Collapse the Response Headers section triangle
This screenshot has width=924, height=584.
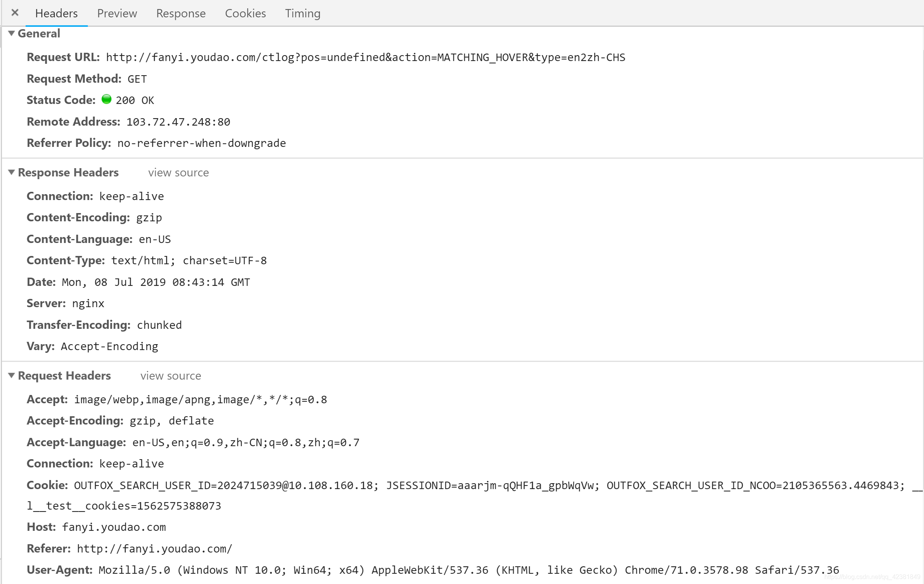pos(11,172)
